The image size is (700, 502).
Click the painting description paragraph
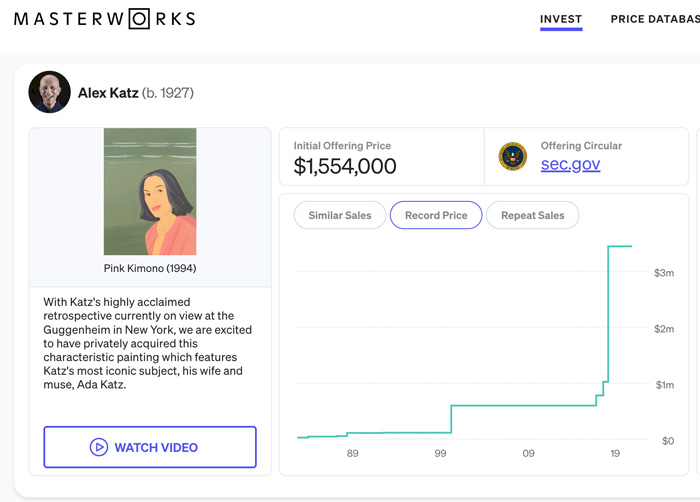pos(147,343)
